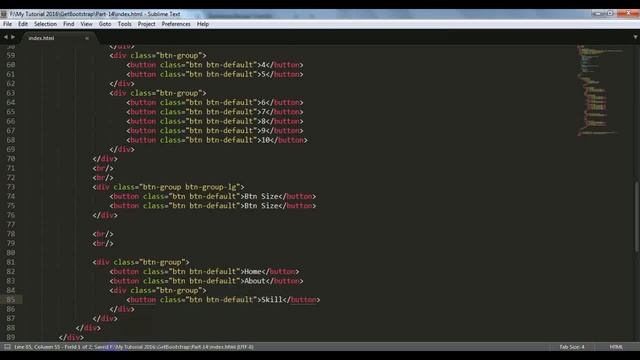640x360 pixels.
Task: Click the 'btn-group btn-group-lg' class text
Action: tap(189, 187)
